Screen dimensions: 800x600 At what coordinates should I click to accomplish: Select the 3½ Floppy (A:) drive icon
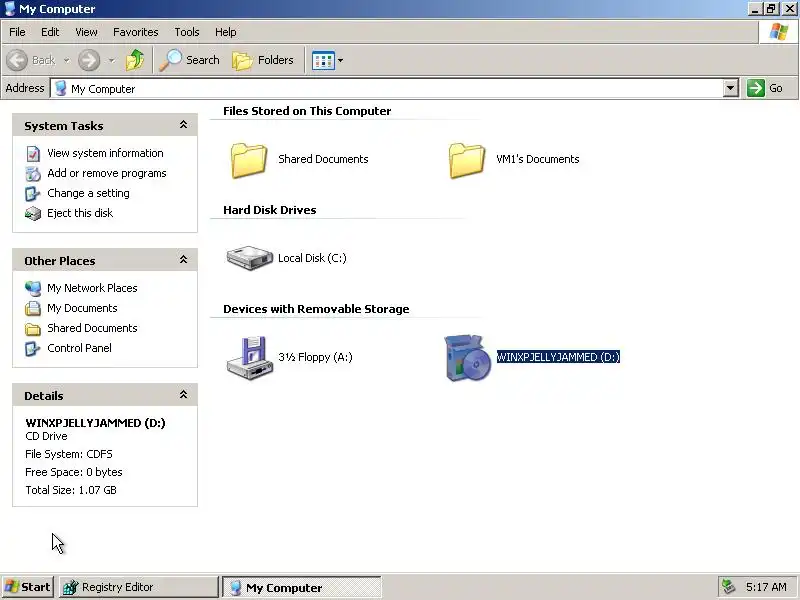250,358
